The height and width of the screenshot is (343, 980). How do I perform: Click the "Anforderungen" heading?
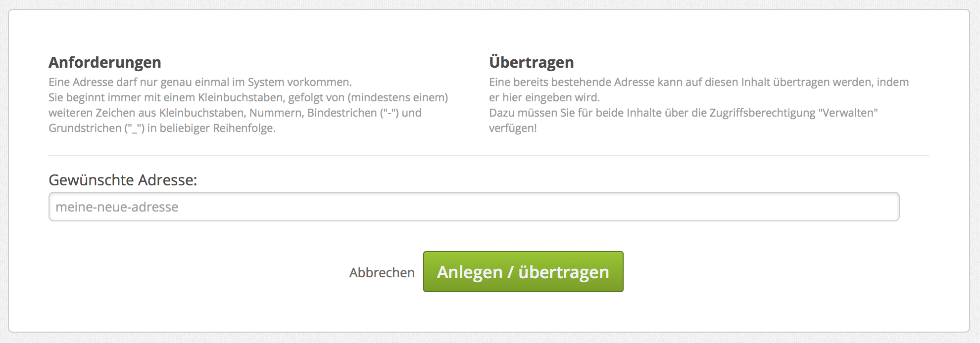pos(105,62)
